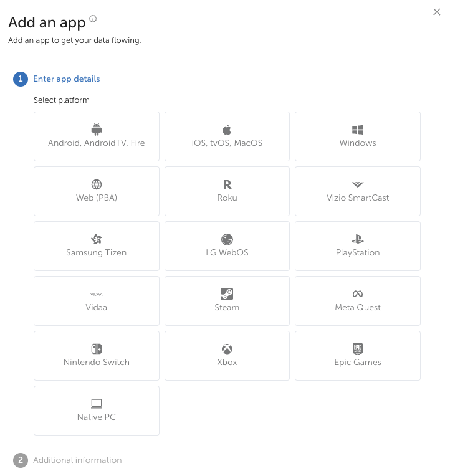Go to step 1 Enter app details
Screen dimensions: 450x476
point(66,79)
